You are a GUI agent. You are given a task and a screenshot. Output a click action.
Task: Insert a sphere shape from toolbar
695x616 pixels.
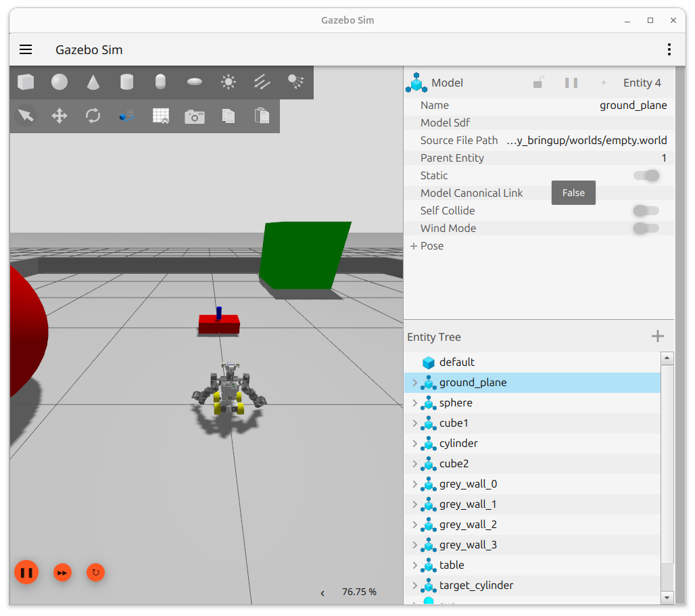(59, 82)
